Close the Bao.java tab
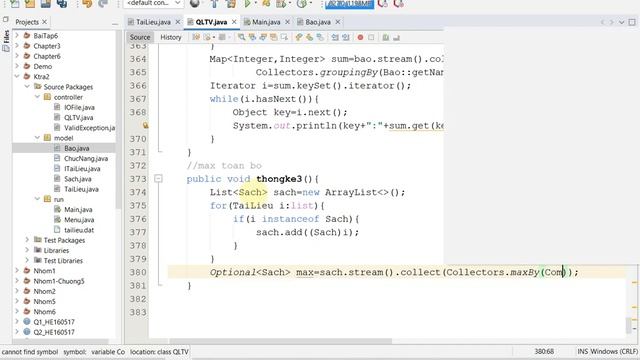 [338, 22]
